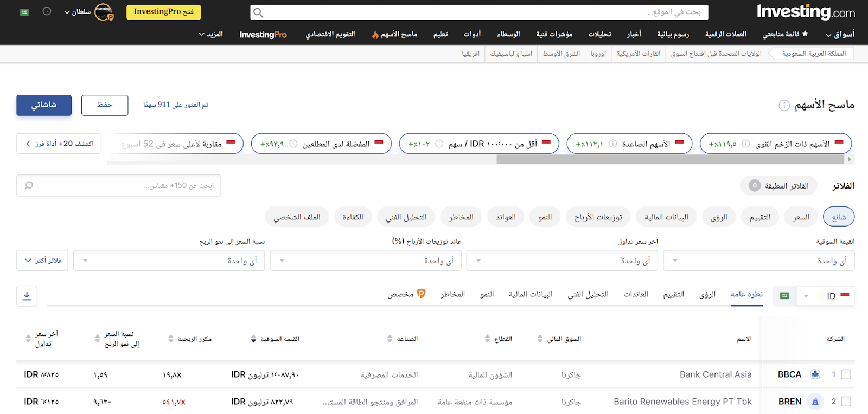
Task: Click the Saudi flag edition icon
Action: (x=24, y=12)
